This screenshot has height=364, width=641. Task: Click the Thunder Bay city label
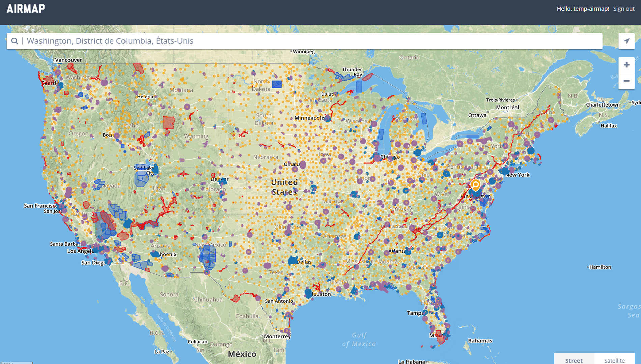coord(352,72)
